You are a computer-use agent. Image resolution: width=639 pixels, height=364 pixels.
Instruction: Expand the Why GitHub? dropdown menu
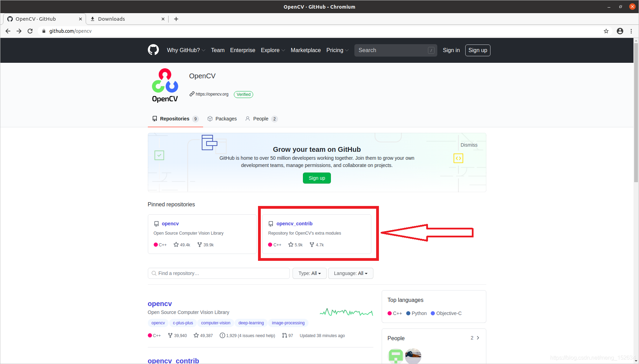point(186,50)
